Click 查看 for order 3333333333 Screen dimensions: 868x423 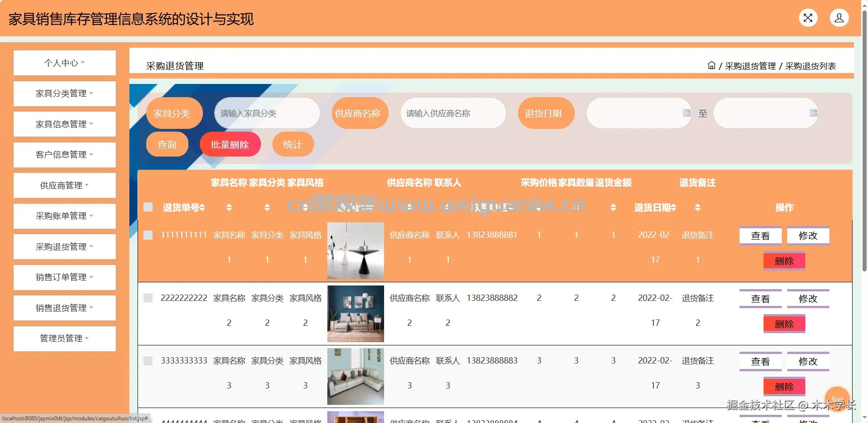(760, 361)
